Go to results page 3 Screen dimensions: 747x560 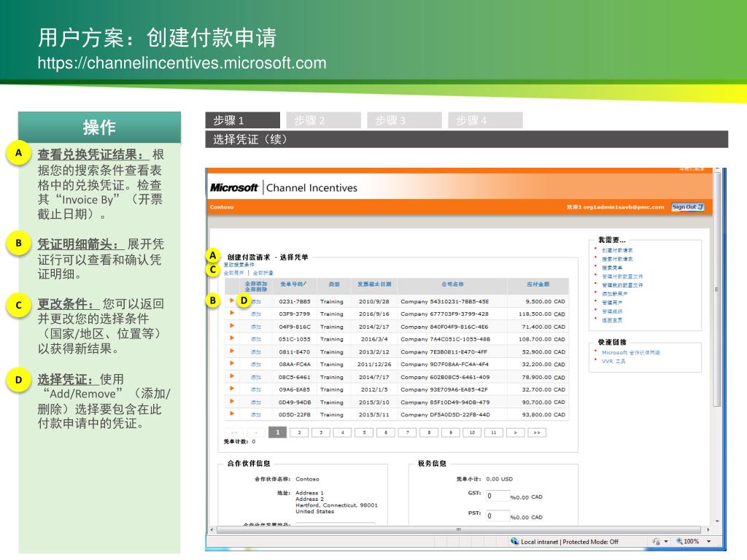point(321,432)
